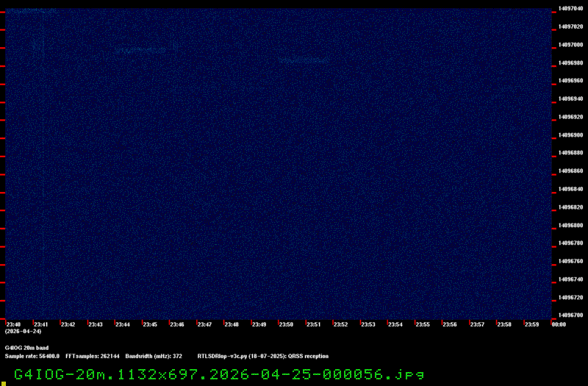Click the 23:40 time axis label
Viewport: 588px width, 386px height.
coord(13,324)
